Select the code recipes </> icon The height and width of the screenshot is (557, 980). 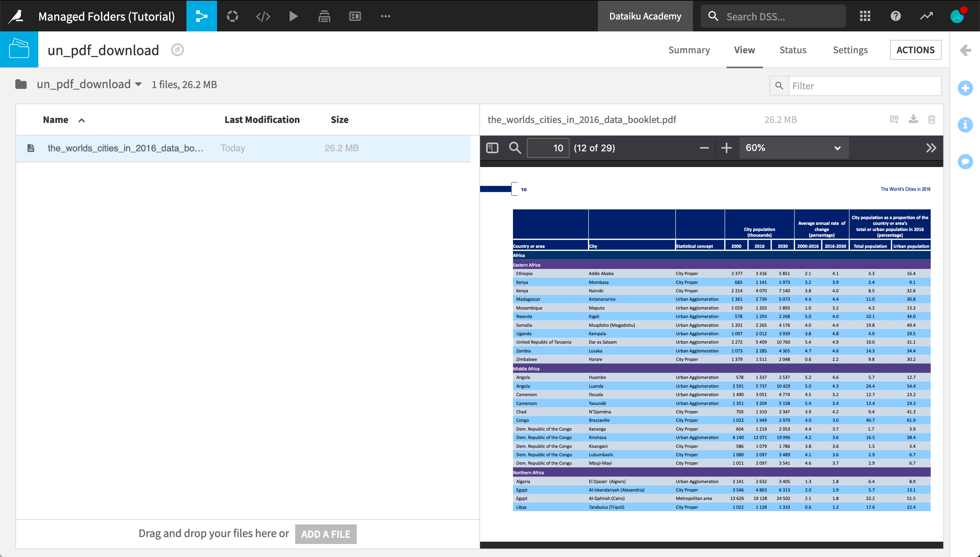pos(263,16)
